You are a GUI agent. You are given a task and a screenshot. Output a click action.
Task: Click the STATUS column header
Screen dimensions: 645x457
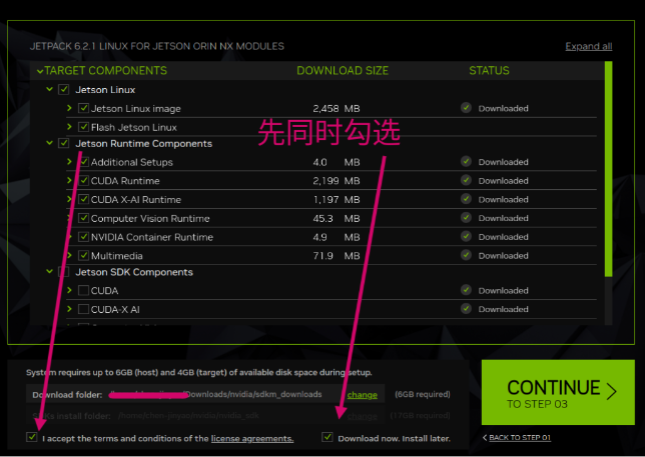tap(489, 71)
